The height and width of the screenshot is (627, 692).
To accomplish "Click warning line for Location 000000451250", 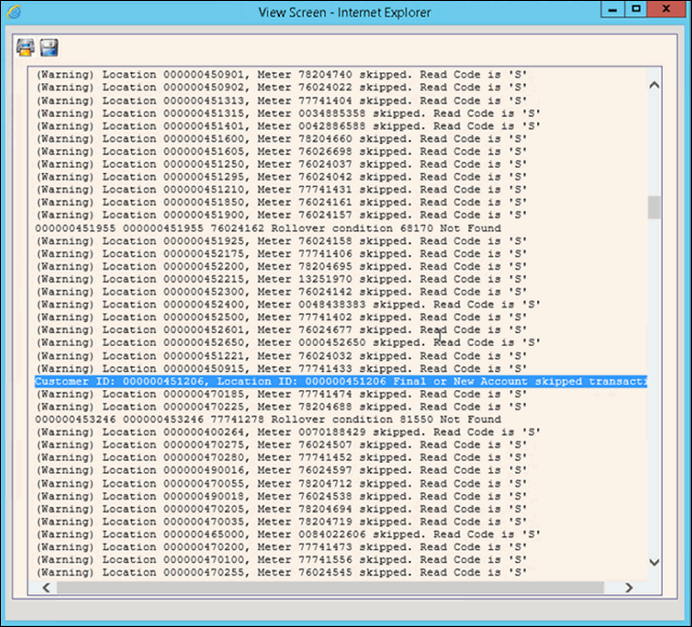I will [281, 165].
